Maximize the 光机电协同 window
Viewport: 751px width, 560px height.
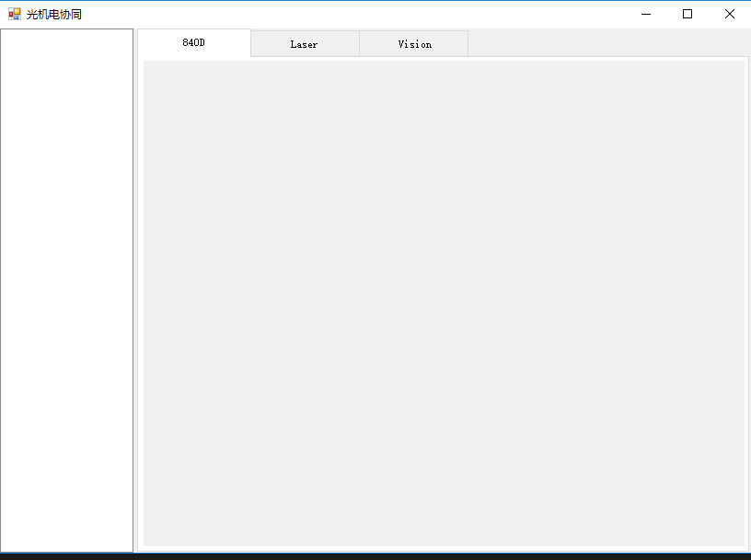click(687, 14)
